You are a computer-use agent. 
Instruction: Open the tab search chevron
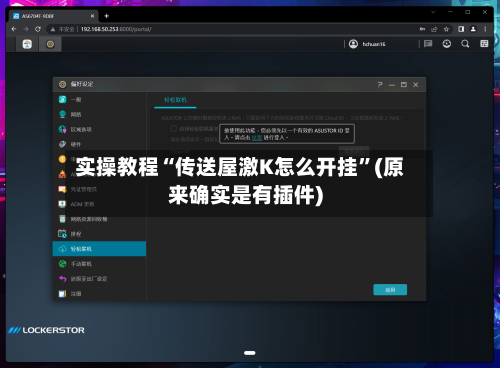click(x=433, y=12)
